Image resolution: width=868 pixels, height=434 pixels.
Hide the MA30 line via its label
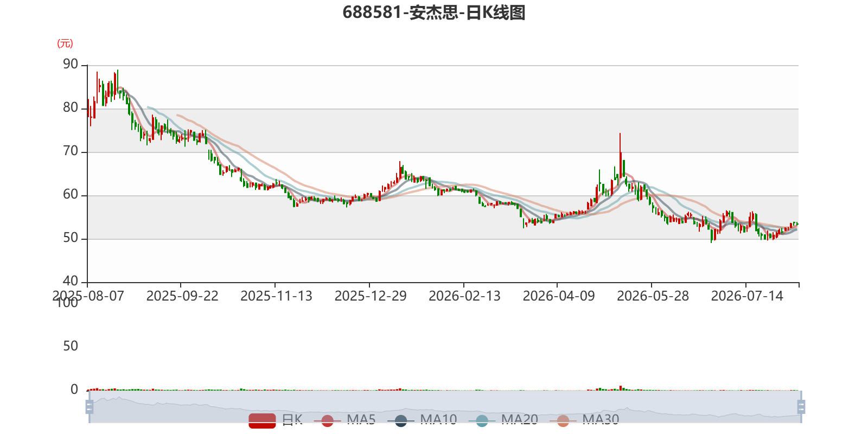point(601,419)
